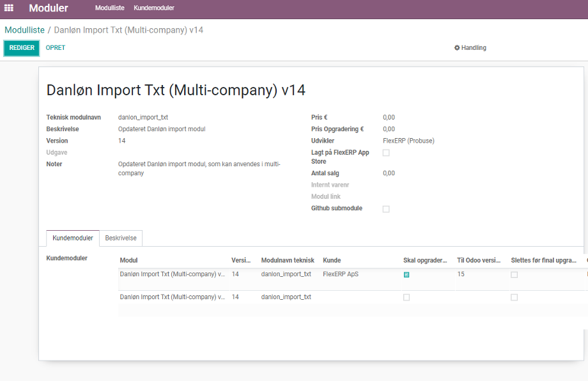Image resolution: width=588 pixels, height=381 pixels.
Task: Click the record title Danløn Import Txt heading
Action: pyautogui.click(x=176, y=90)
